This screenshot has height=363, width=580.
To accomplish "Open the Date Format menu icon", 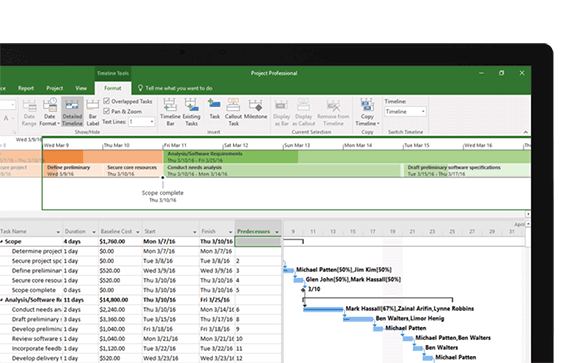I will (50, 105).
